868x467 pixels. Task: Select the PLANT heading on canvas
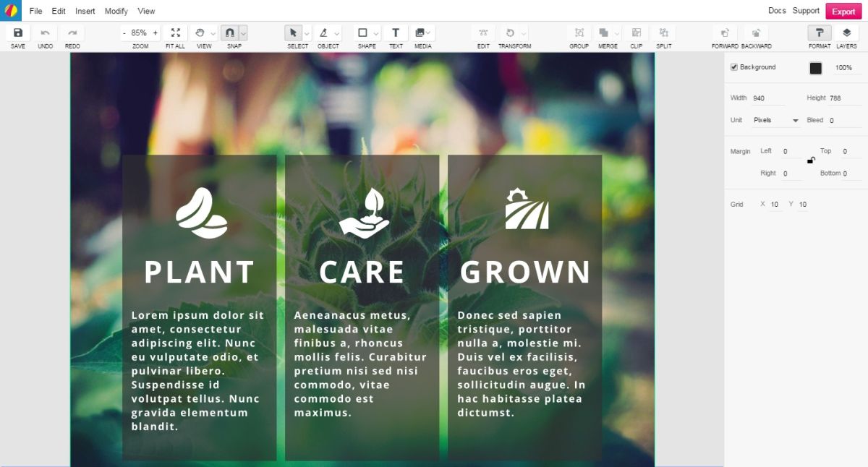point(199,272)
